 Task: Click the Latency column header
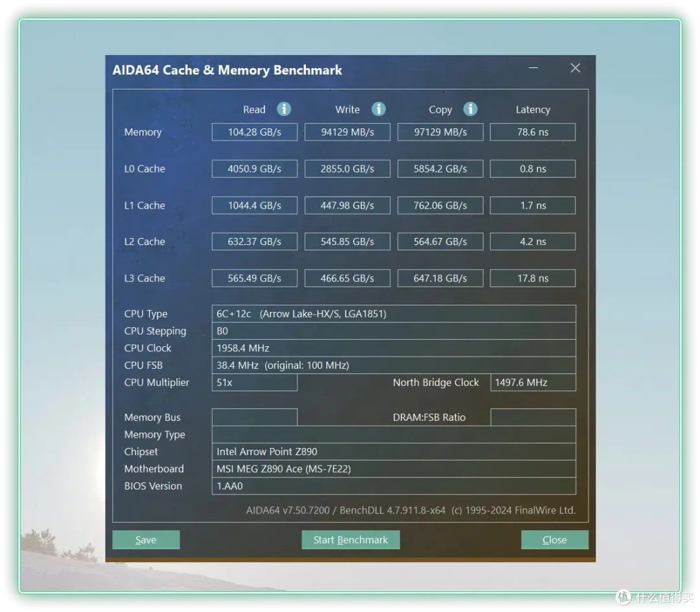pyautogui.click(x=533, y=110)
